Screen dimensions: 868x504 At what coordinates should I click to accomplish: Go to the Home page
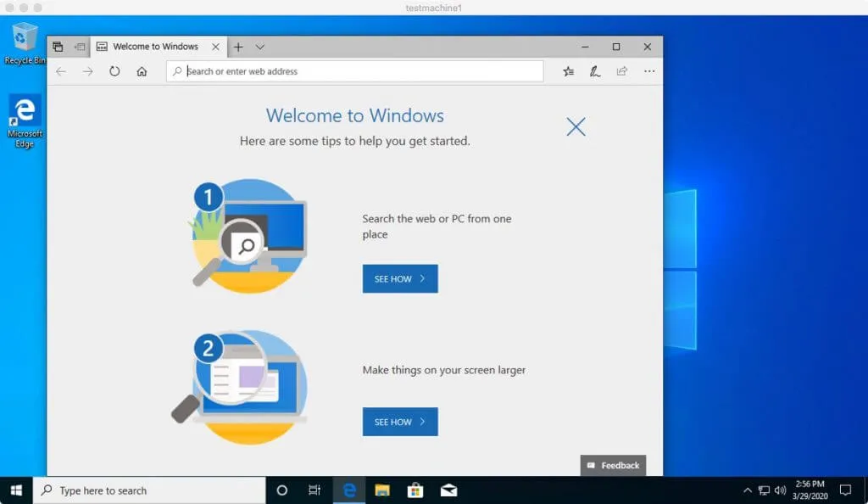[x=142, y=71]
